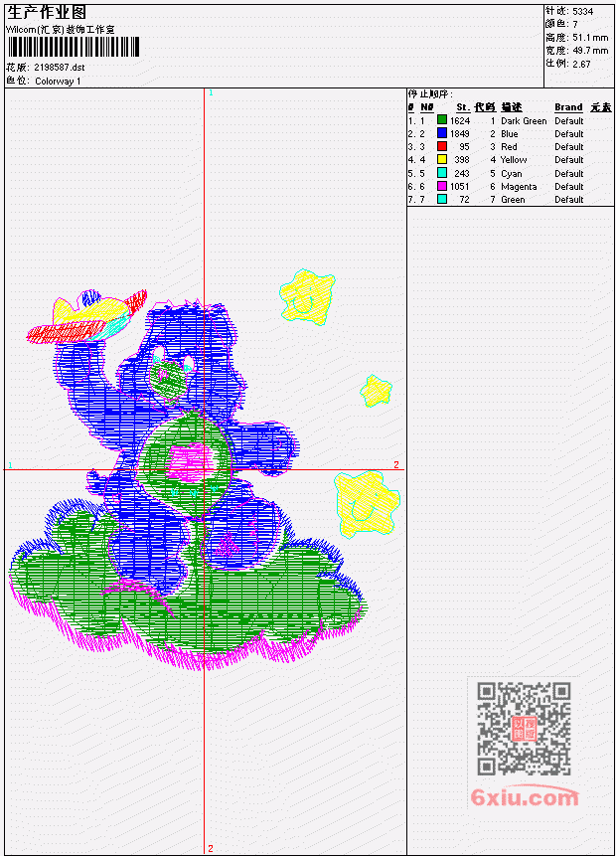Image resolution: width=616 pixels, height=856 pixels.
Task: Click the barcode under the studio name
Action: (x=74, y=47)
